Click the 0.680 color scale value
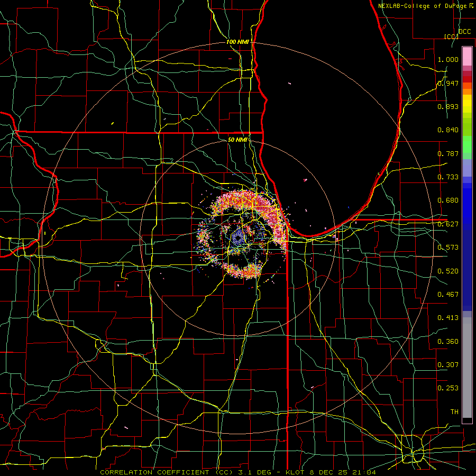 click(448, 200)
